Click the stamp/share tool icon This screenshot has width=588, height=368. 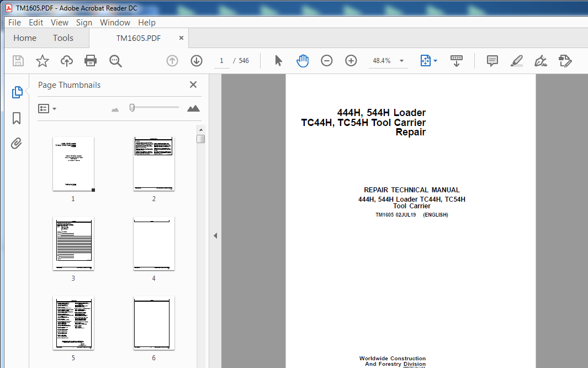click(565, 61)
